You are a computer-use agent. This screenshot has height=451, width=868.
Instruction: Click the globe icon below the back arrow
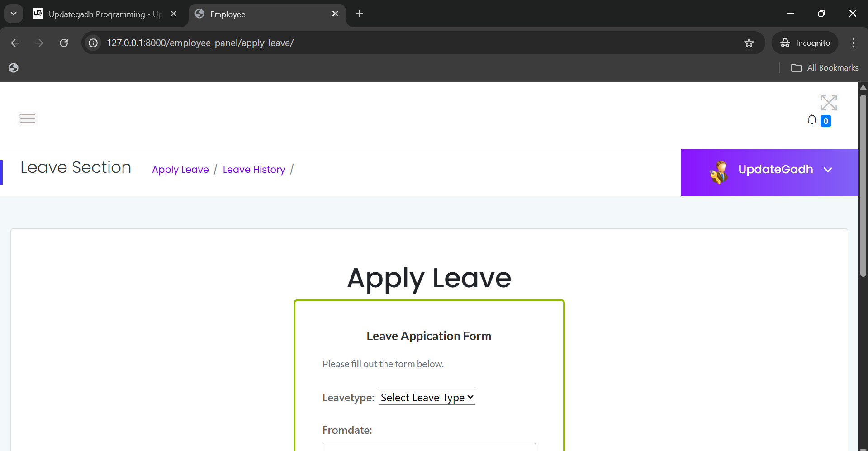tap(13, 67)
